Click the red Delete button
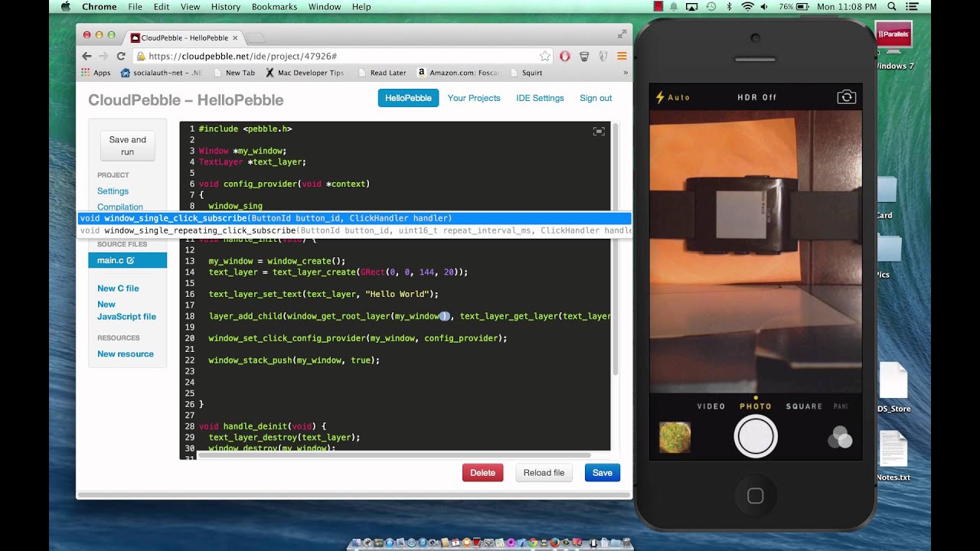Viewport: 980px width, 551px height. coord(482,472)
